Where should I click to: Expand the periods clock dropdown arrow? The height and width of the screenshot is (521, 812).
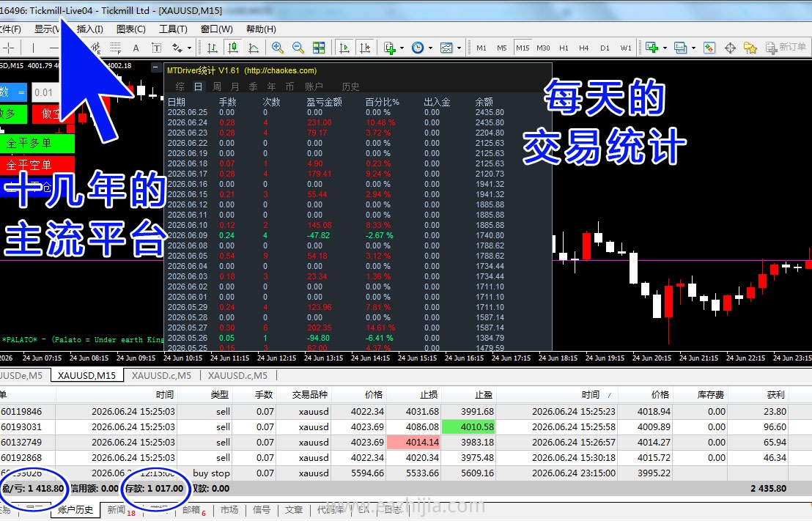pyautogui.click(x=430, y=48)
